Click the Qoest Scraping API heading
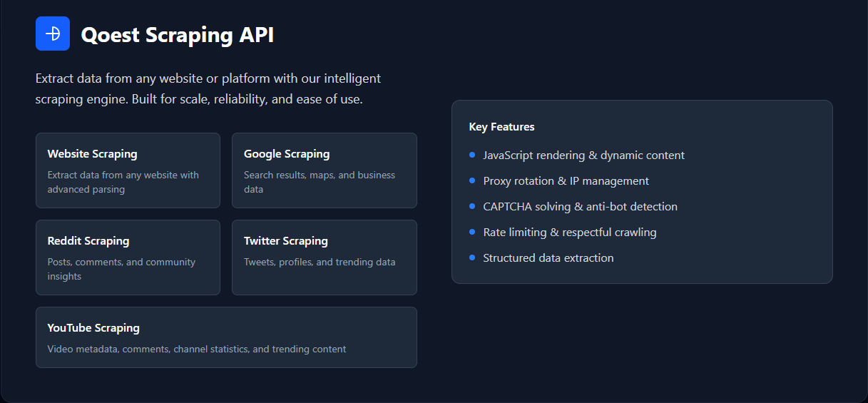Viewport: 868px width, 403px height. click(178, 34)
